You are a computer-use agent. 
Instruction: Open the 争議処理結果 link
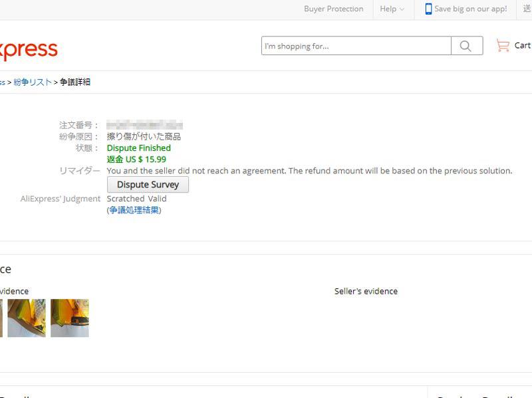134,210
